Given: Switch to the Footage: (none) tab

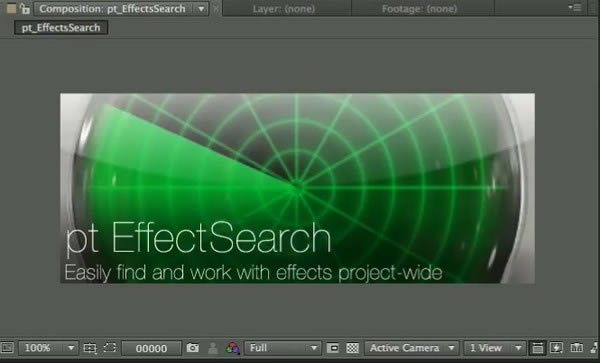Looking at the screenshot, I should pyautogui.click(x=419, y=9).
